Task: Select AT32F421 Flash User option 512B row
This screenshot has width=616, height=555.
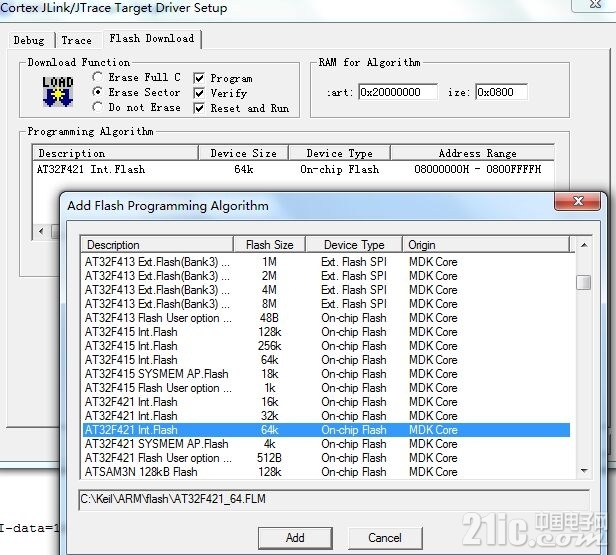Action: [x=326, y=458]
